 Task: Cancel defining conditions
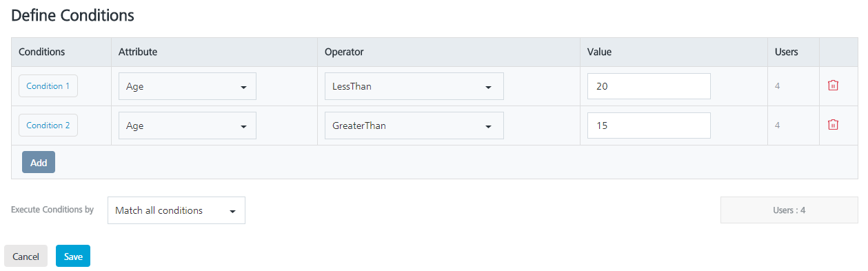click(26, 256)
